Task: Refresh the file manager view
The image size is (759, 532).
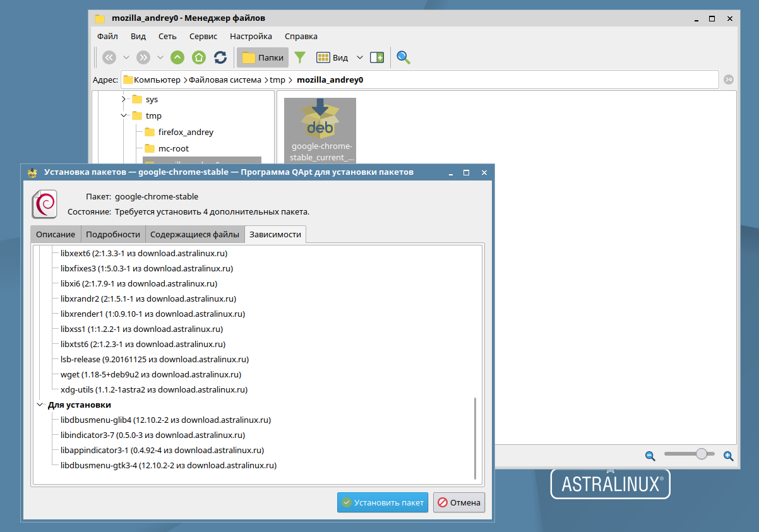Action: point(220,57)
